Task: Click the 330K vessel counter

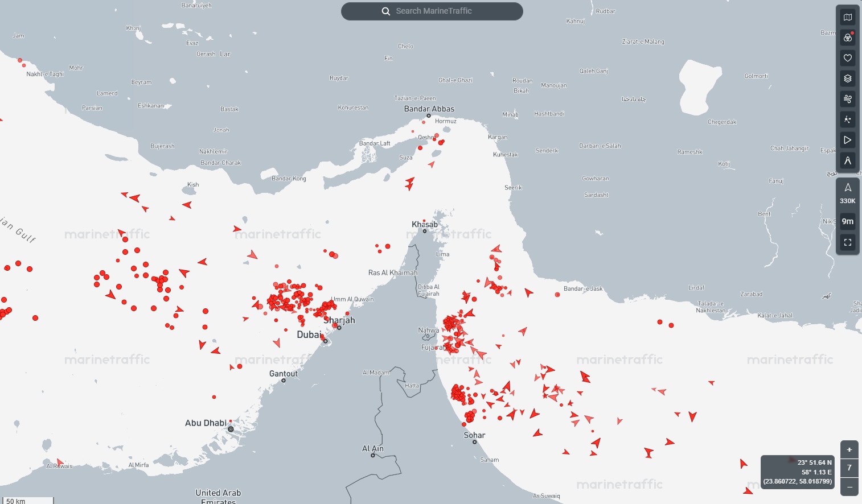Action: click(847, 201)
